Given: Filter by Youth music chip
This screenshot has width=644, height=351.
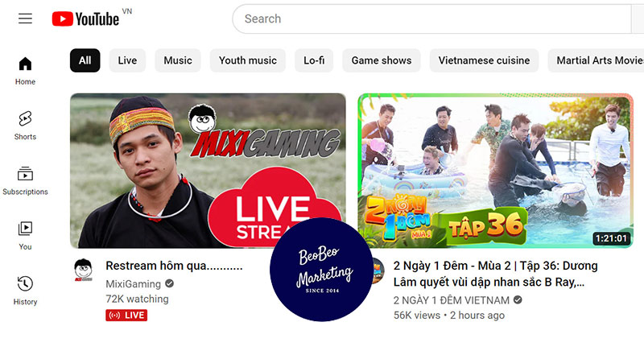Looking at the screenshot, I should pyautogui.click(x=247, y=60).
